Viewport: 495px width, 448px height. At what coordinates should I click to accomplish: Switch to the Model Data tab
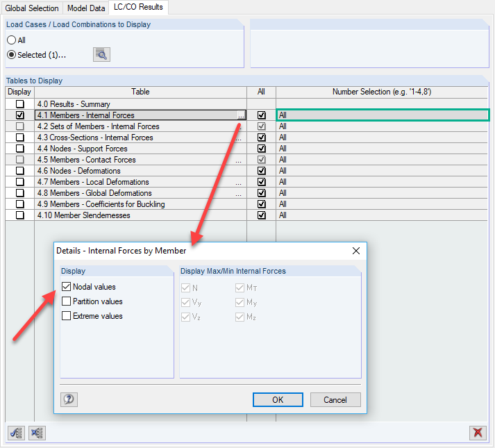86,8
